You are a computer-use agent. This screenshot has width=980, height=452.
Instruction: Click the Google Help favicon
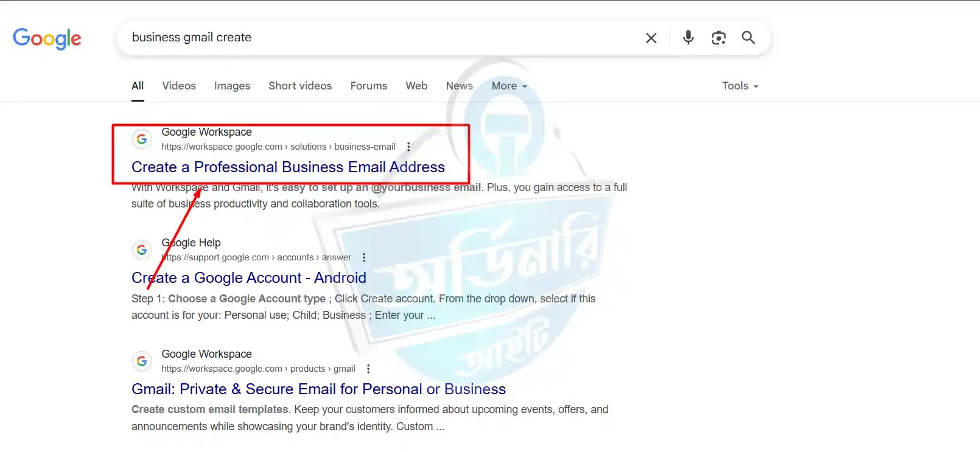(x=142, y=250)
